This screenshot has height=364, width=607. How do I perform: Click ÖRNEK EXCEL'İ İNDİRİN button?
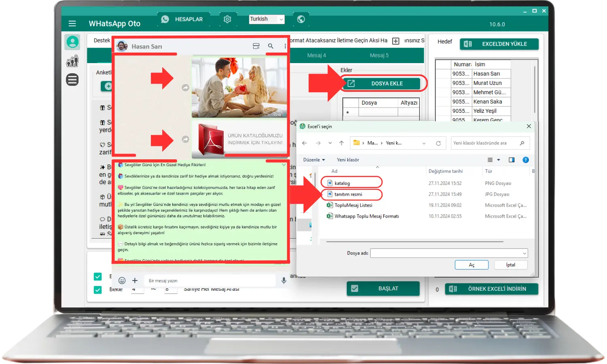click(492, 289)
